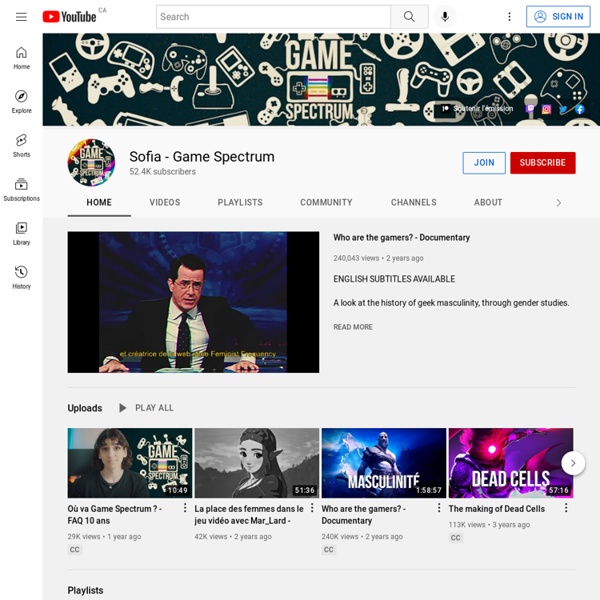
Task: Open the Instagram link in the banner
Action: [x=546, y=109]
